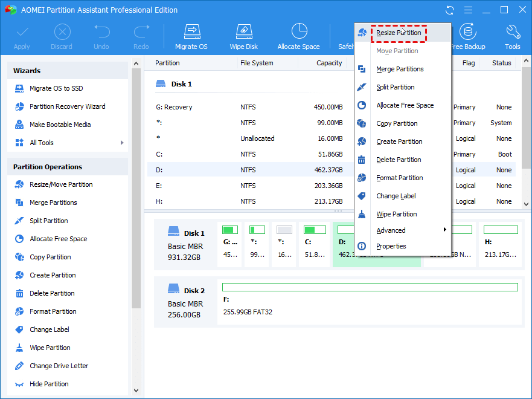Open the hamburger menu in title bar
This screenshot has height=399, width=532.
click(468, 10)
